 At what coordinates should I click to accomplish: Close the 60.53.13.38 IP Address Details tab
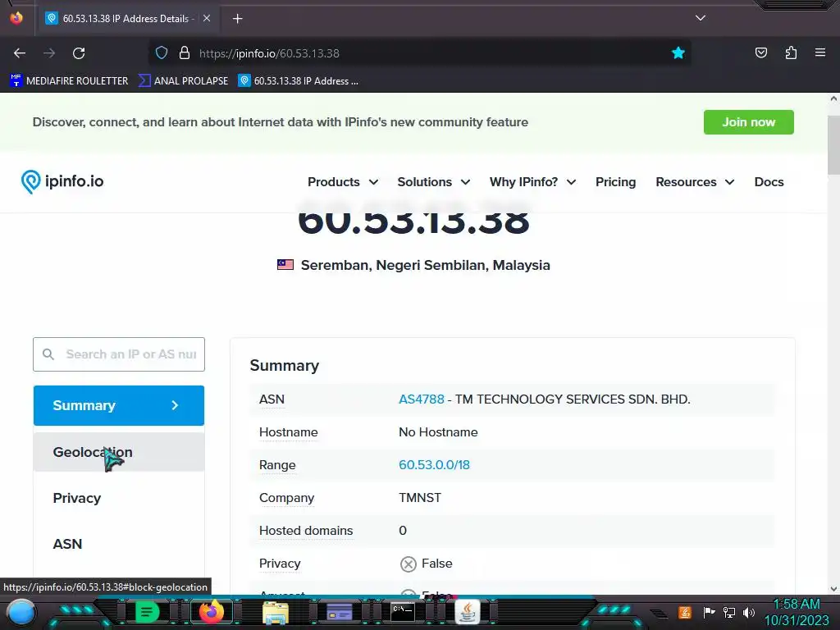(207, 18)
